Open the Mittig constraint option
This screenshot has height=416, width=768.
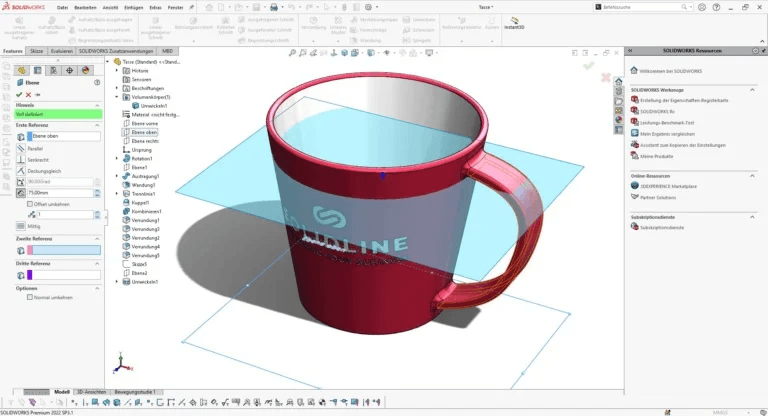pos(21,226)
